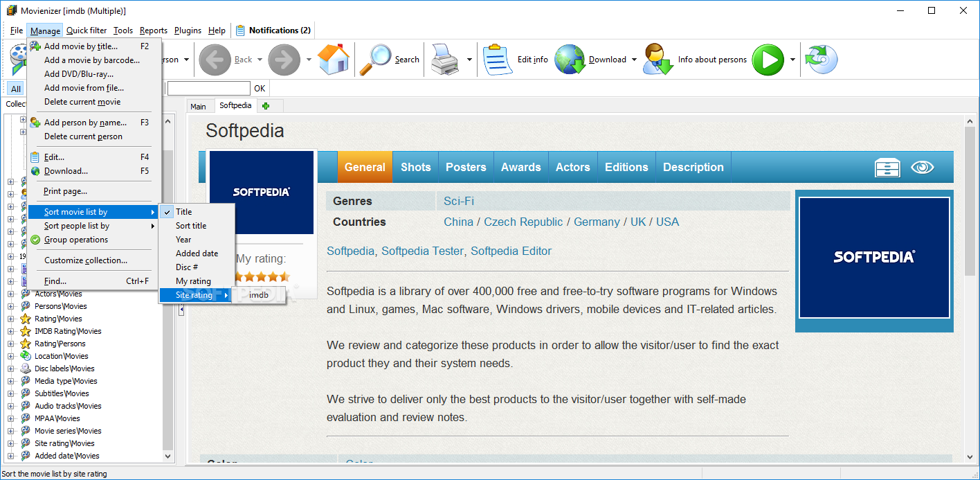Open the Download dropdown arrow
This screenshot has height=480, width=980.
[x=633, y=60]
